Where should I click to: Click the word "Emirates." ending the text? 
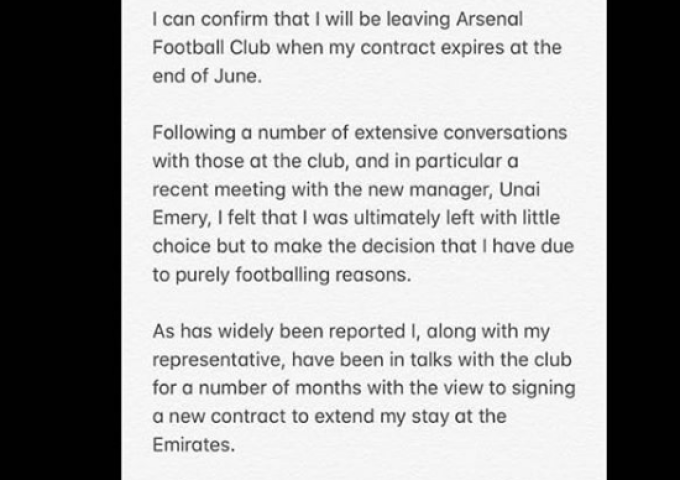pos(194,444)
